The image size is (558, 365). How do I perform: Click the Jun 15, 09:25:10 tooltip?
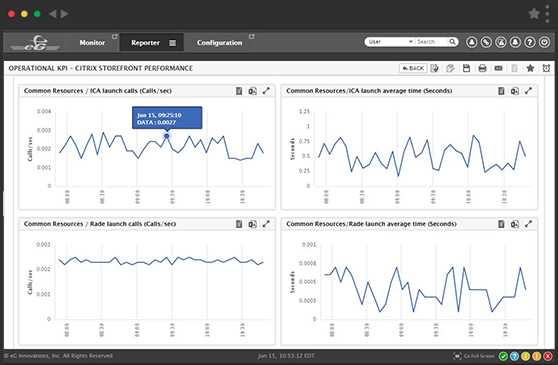(x=167, y=118)
